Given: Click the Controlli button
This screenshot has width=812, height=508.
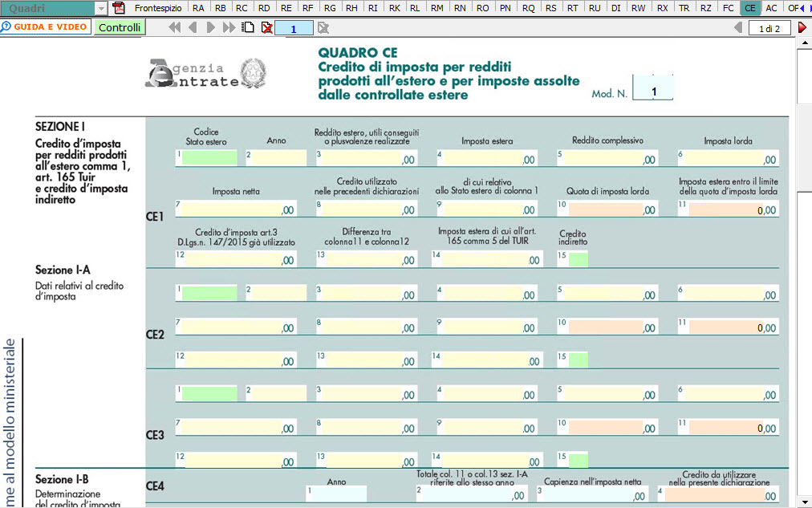Looking at the screenshot, I should [x=120, y=27].
